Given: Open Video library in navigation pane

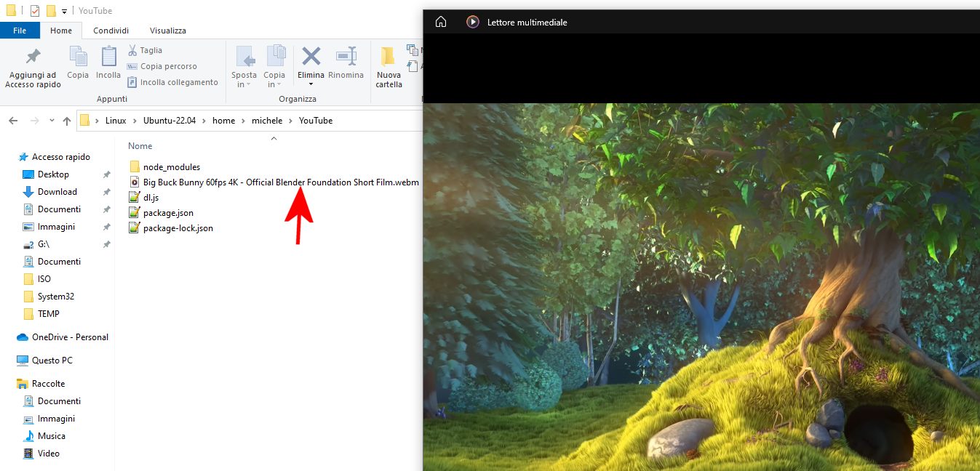Looking at the screenshot, I should [49, 454].
